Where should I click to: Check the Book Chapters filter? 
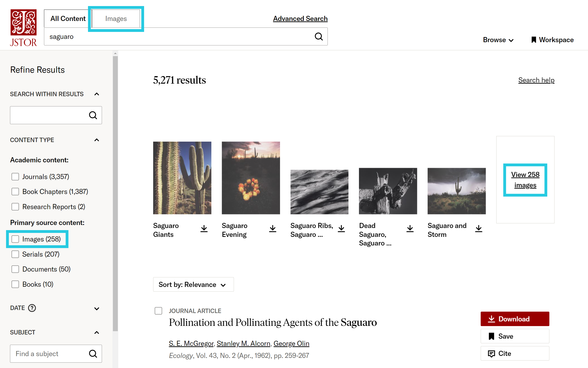coord(15,192)
